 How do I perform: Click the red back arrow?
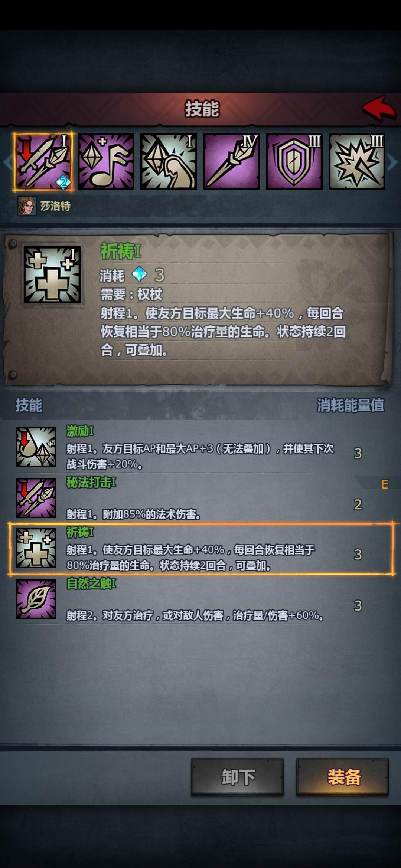(x=379, y=108)
